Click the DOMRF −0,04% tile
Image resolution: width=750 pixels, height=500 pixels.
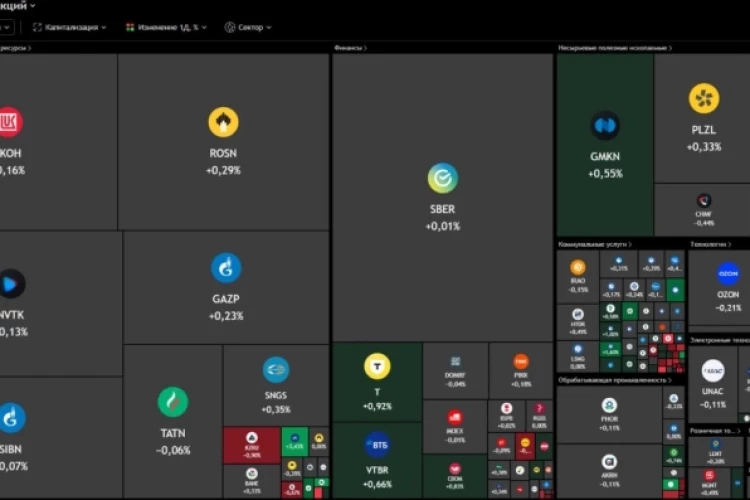tap(455, 371)
